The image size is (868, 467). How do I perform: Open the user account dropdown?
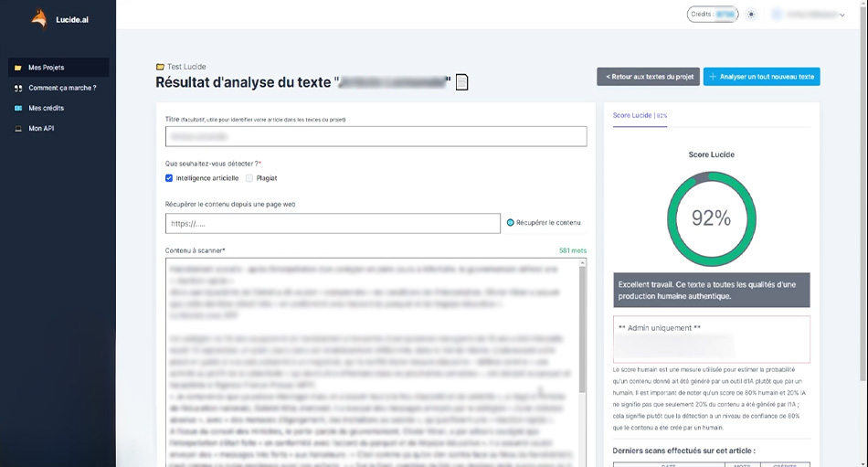click(809, 15)
